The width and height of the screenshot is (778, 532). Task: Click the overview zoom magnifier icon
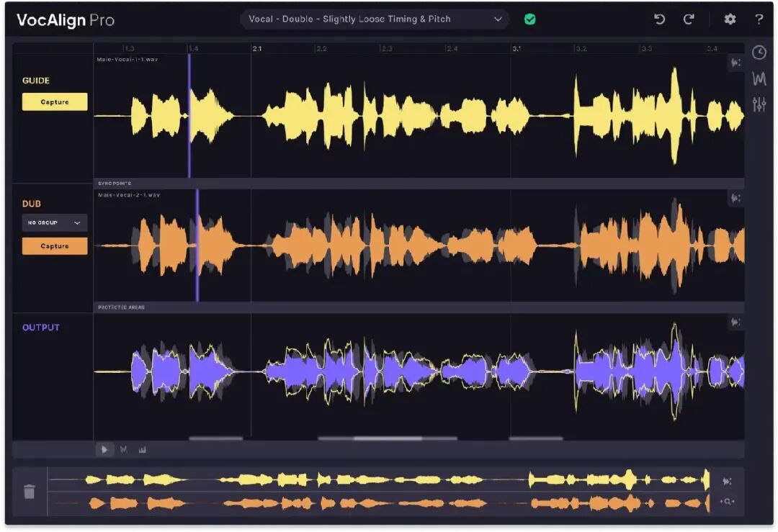point(727,502)
